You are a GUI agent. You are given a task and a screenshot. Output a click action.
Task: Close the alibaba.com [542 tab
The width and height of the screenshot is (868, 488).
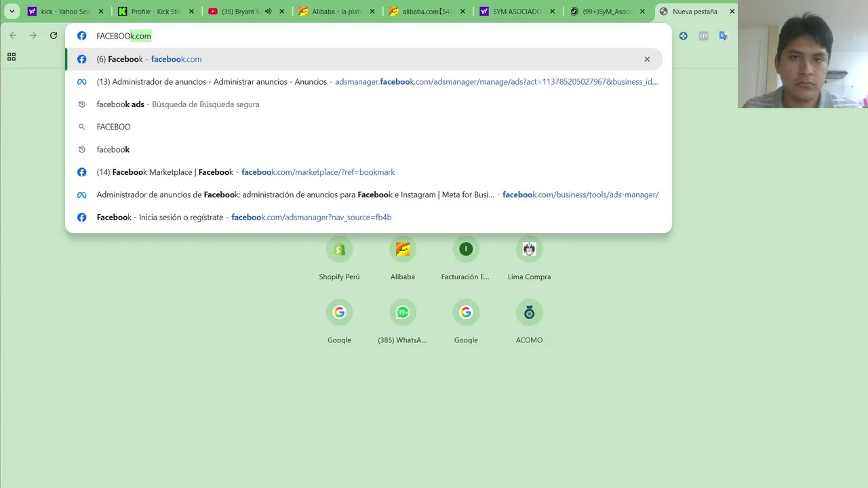coord(462,12)
